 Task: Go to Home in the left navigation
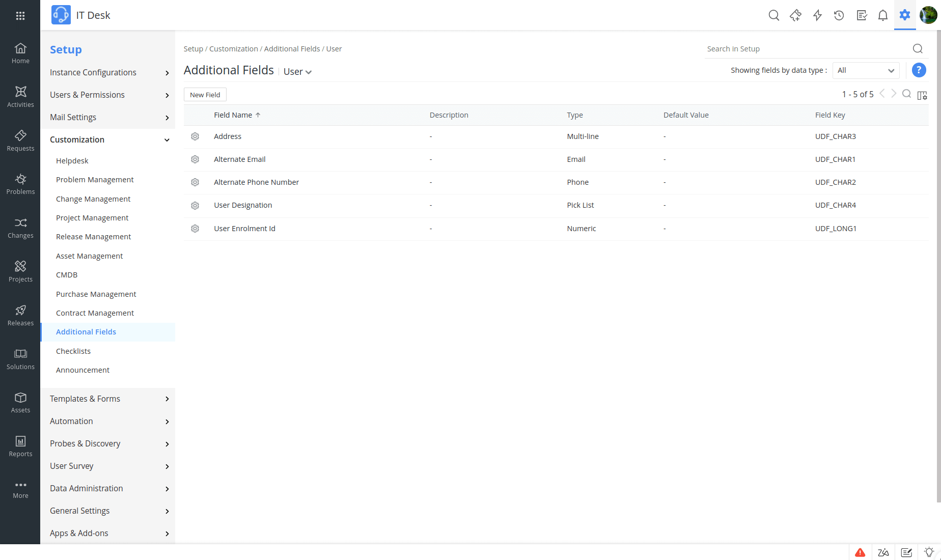[20, 53]
